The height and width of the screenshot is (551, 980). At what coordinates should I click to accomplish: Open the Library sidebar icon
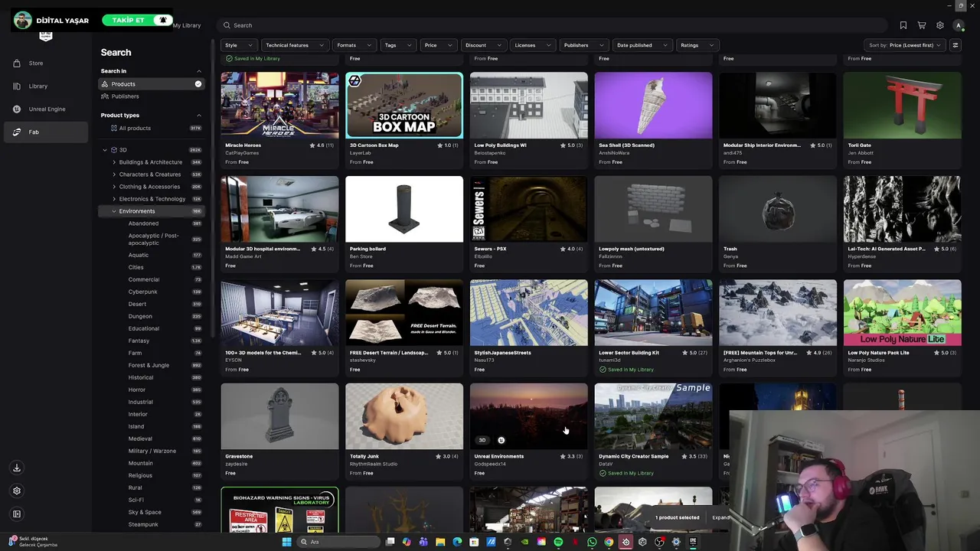(17, 86)
